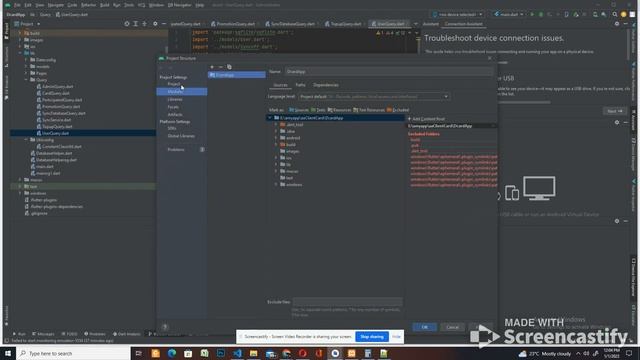Screen dimensions: 640x360
Task: Click the remove module minus icon
Action: 220,67
